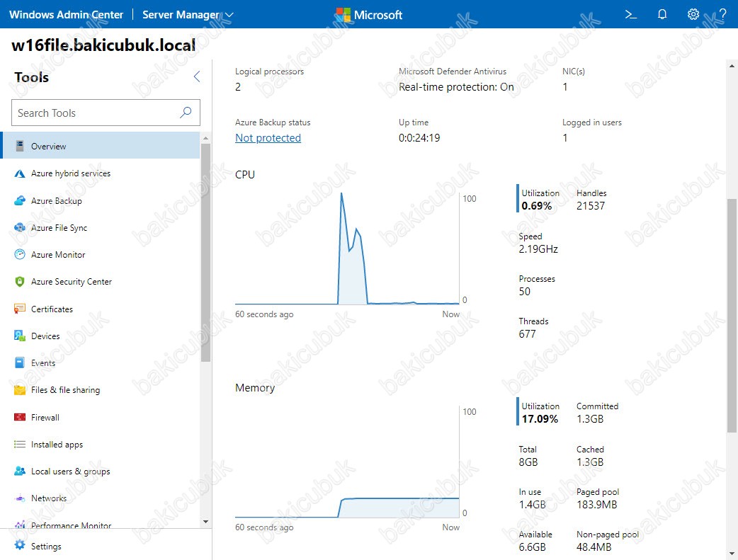Click the Microsoft logo

368,15
